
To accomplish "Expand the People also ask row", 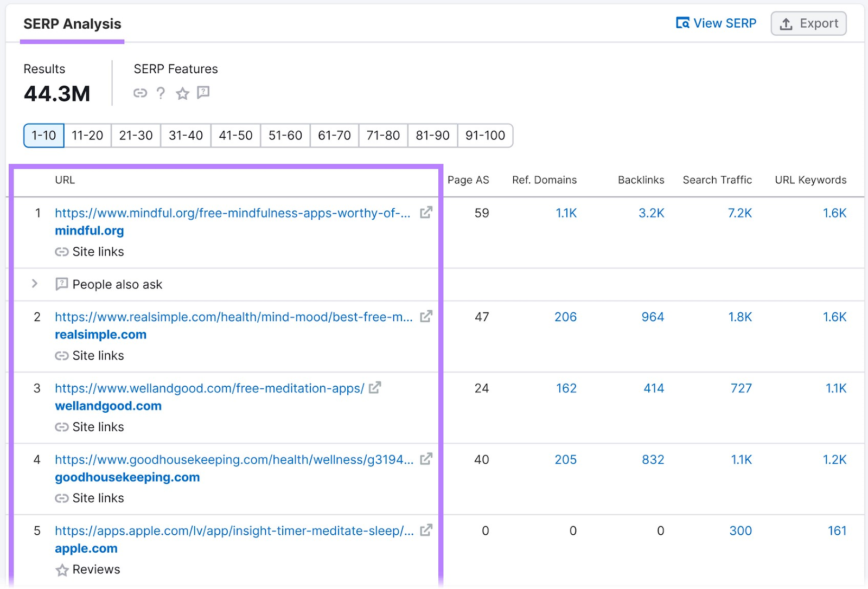I will pyautogui.click(x=35, y=284).
